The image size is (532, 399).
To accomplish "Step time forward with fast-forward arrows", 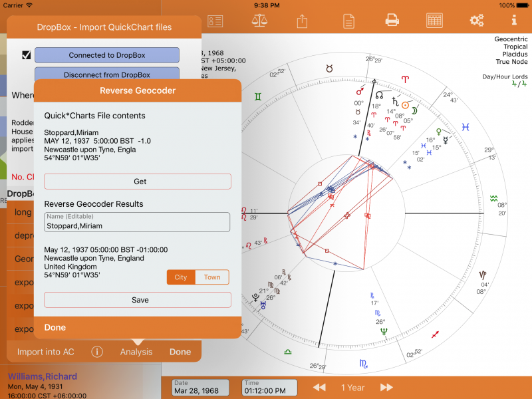I will coord(386,387).
